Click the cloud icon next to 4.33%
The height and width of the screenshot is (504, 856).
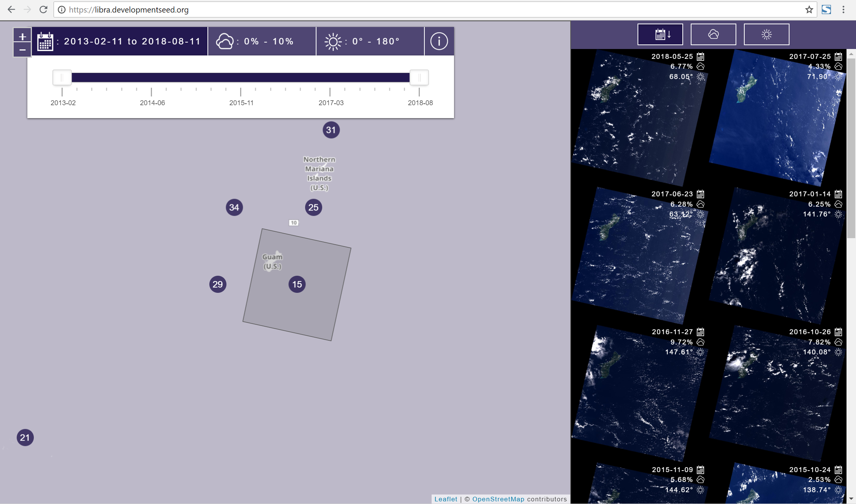coord(838,66)
